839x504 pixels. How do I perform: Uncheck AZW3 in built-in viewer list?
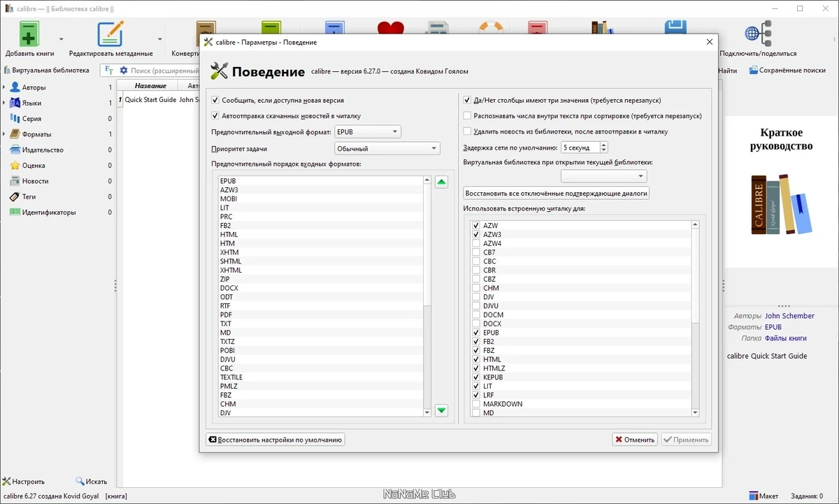pos(476,235)
